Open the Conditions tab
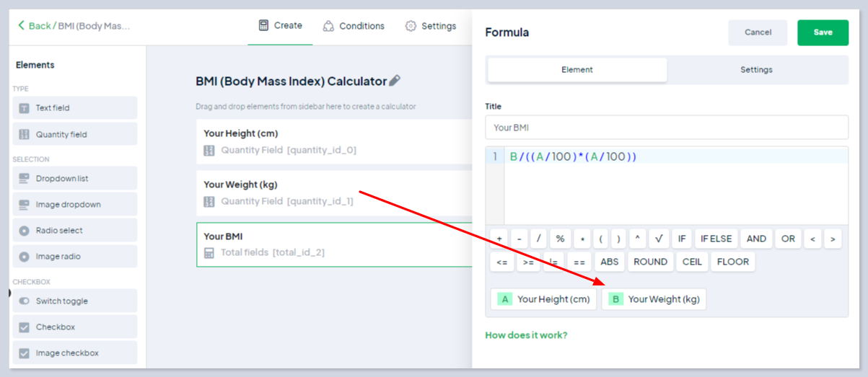The image size is (868, 377). [x=354, y=26]
